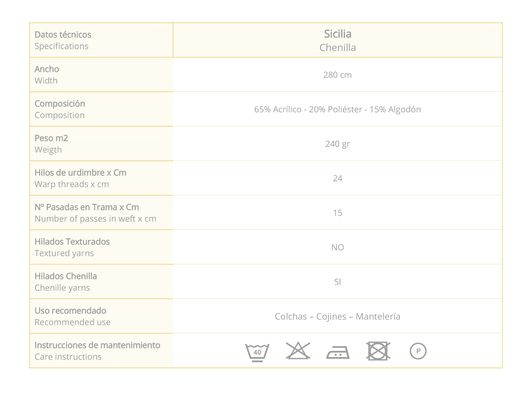Click the dry clean P circle icon
The height and width of the screenshot is (393, 532).
418,351
